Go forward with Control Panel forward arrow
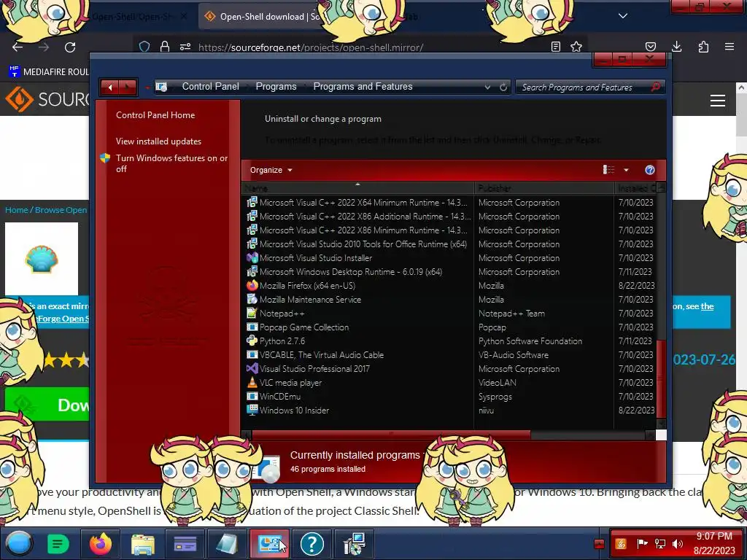The image size is (747, 560). click(127, 87)
